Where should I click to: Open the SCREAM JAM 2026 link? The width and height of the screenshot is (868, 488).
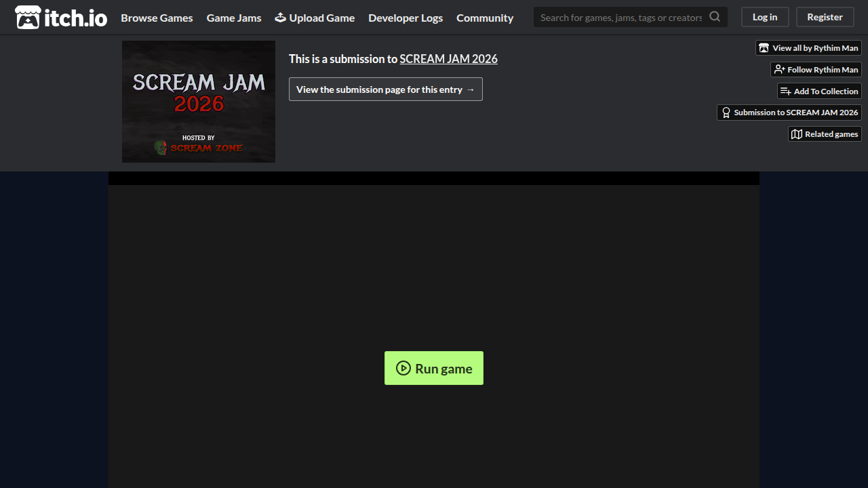449,59
